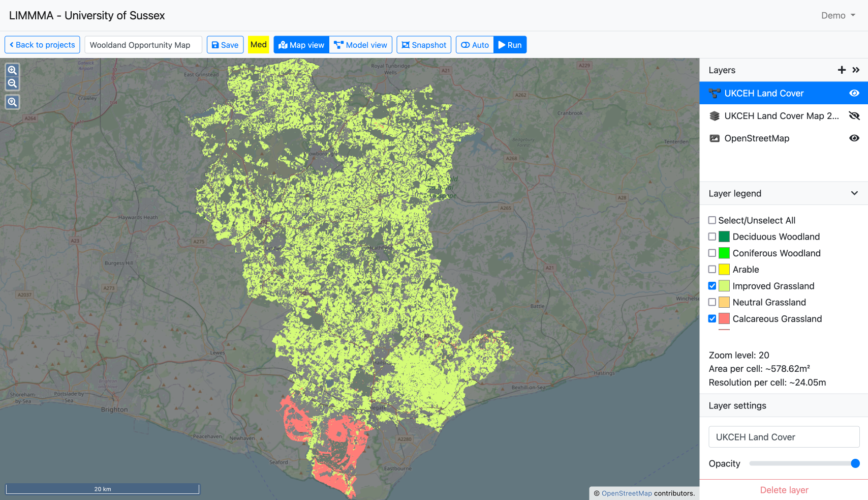This screenshot has height=500, width=868.
Task: Take a map Snapshot
Action: click(x=424, y=45)
